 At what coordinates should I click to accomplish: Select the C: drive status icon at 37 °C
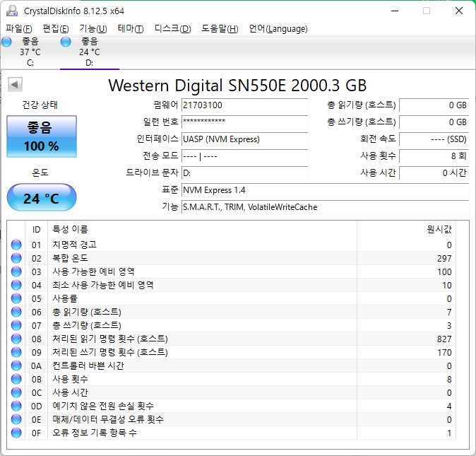click(x=6, y=42)
